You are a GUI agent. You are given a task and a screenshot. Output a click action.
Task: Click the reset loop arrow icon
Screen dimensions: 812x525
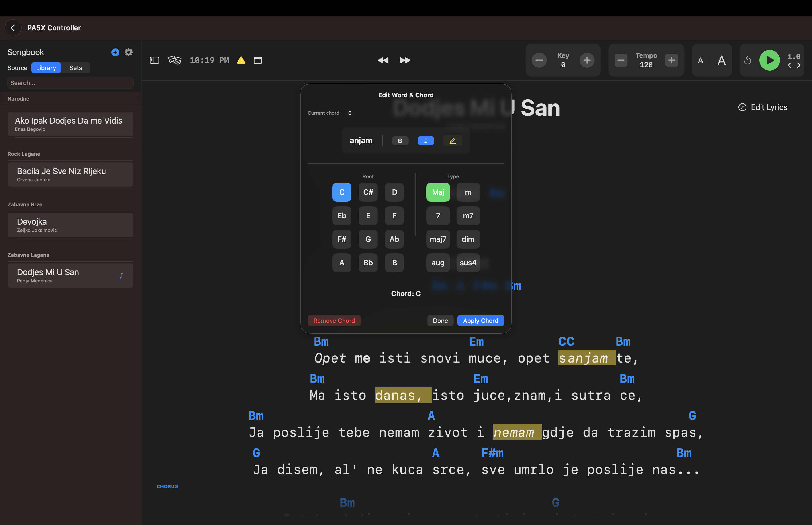coord(747,61)
